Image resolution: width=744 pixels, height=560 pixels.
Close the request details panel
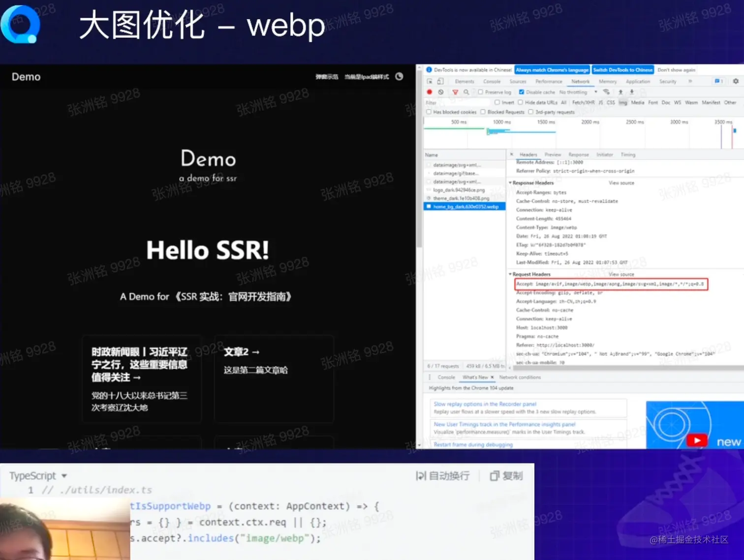[x=511, y=155]
